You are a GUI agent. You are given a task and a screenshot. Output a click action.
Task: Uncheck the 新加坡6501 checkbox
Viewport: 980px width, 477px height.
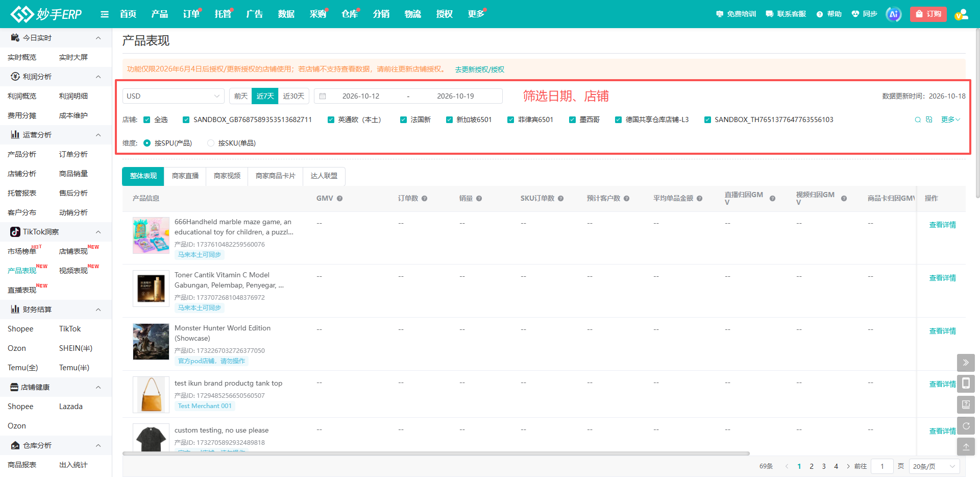pos(449,120)
